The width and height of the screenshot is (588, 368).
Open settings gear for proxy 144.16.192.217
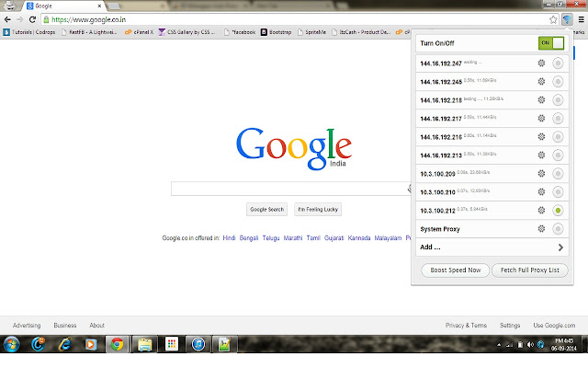pyautogui.click(x=541, y=119)
